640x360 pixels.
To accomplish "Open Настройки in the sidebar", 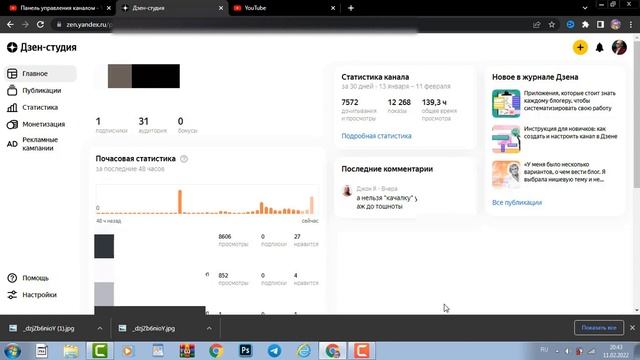I will 40,295.
